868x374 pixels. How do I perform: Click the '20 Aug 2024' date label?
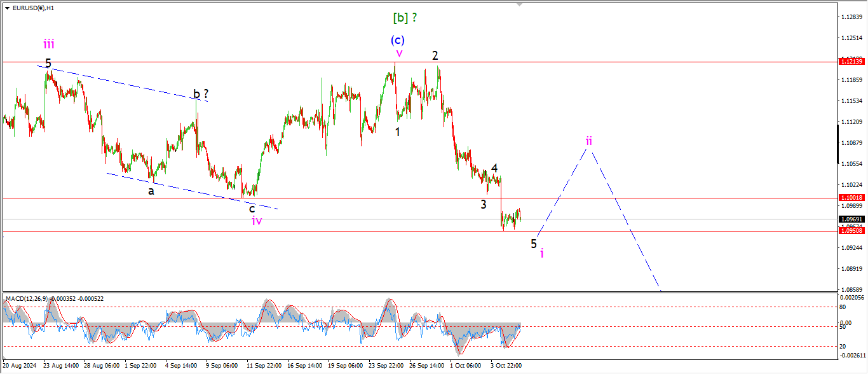click(20, 366)
